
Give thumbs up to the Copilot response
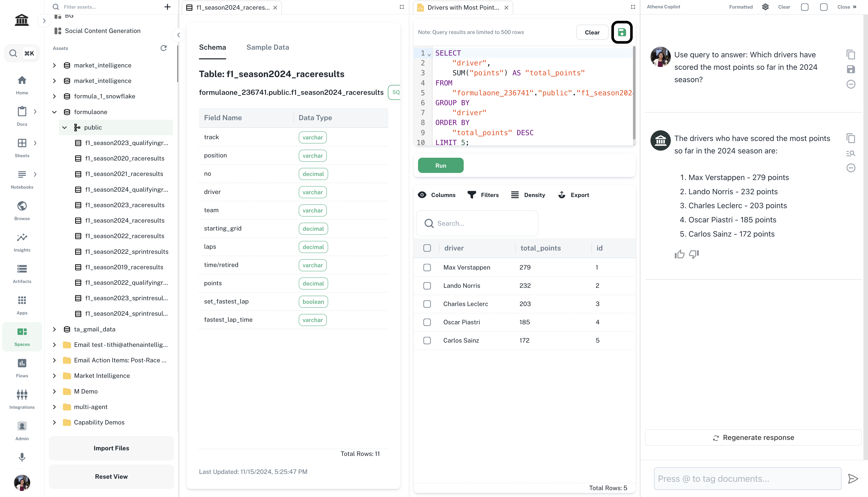point(679,254)
